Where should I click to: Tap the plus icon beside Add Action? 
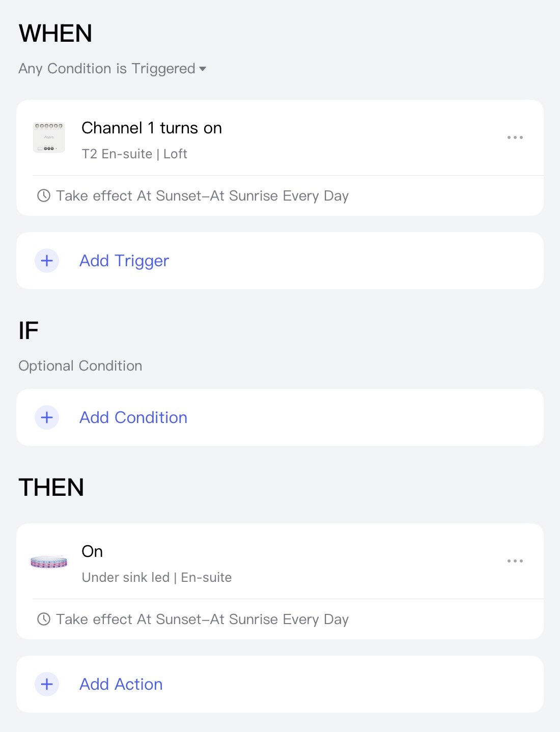pyautogui.click(x=47, y=684)
